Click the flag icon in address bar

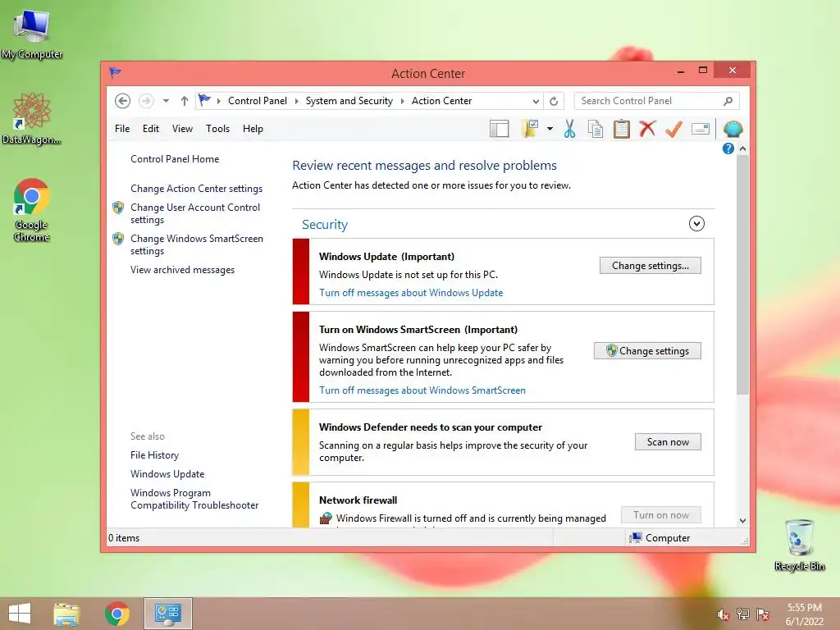click(204, 100)
